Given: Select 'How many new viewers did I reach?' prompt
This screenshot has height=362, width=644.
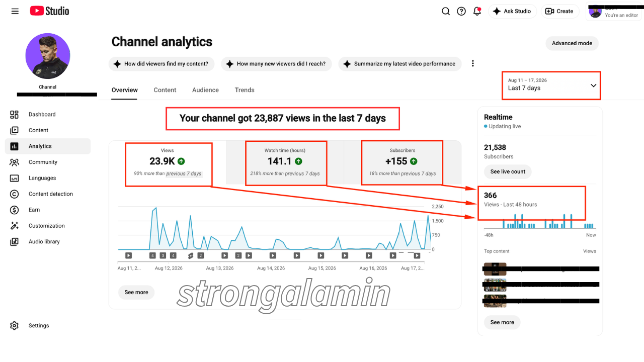Looking at the screenshot, I should pyautogui.click(x=276, y=64).
